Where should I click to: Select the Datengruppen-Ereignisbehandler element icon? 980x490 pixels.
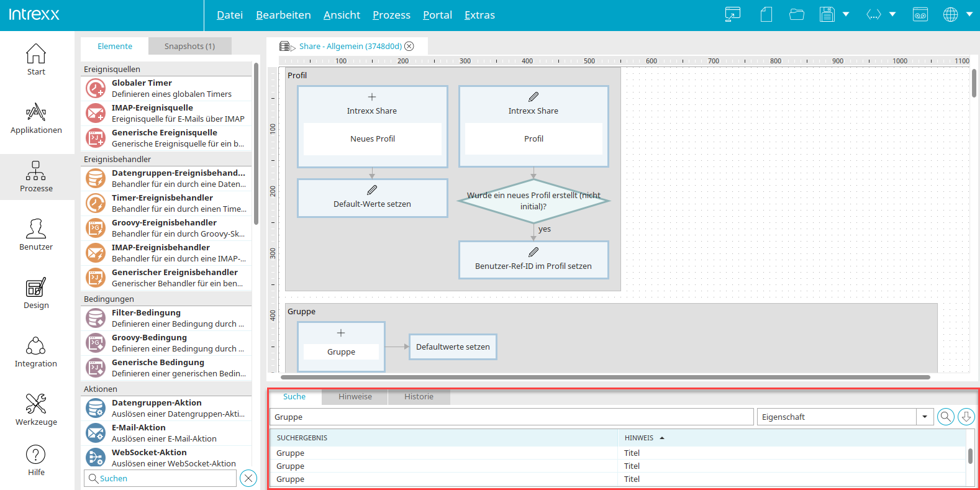96,178
